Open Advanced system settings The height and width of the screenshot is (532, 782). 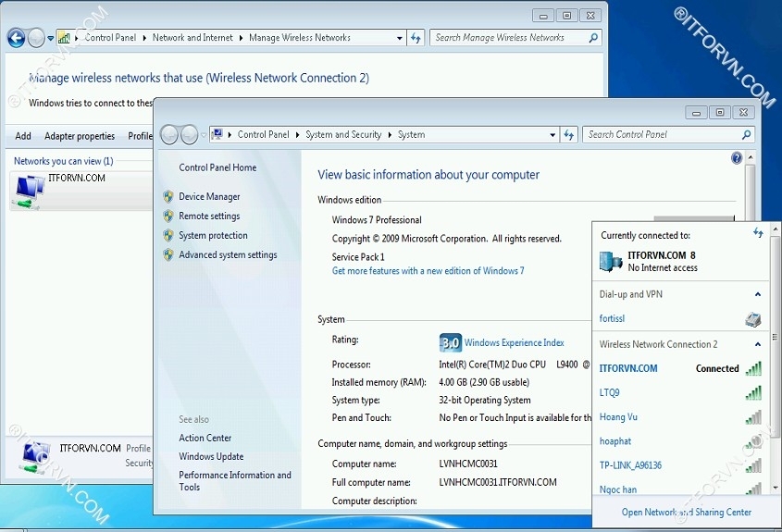pos(228,254)
